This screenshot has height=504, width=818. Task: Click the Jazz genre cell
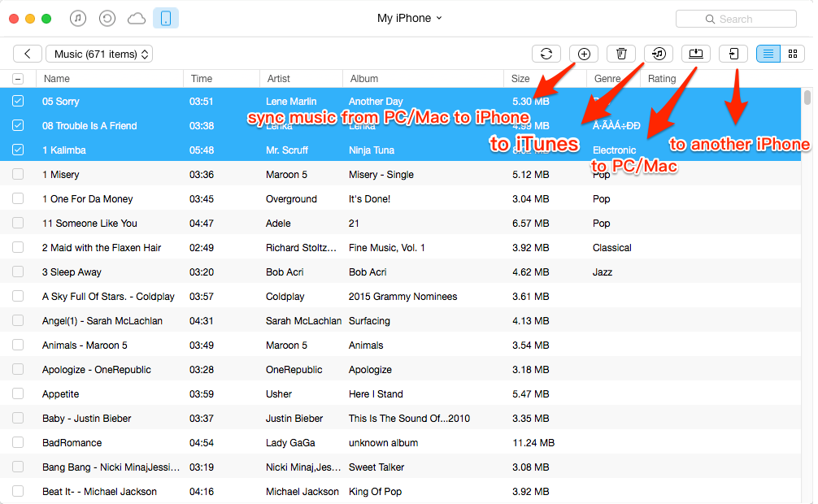pos(602,272)
